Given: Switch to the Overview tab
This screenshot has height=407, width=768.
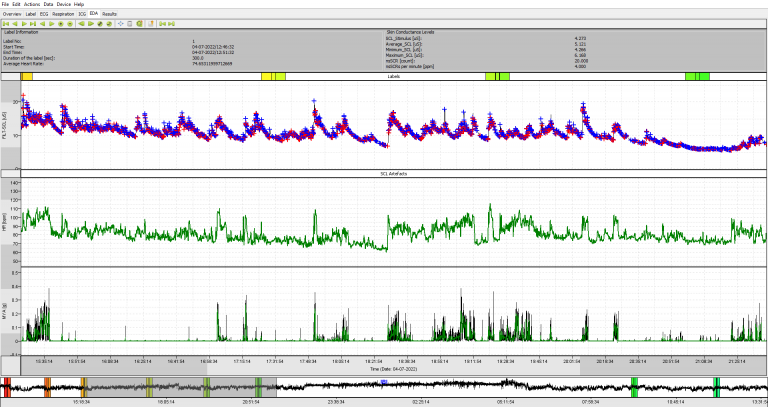Looking at the screenshot, I should tap(12, 14).
